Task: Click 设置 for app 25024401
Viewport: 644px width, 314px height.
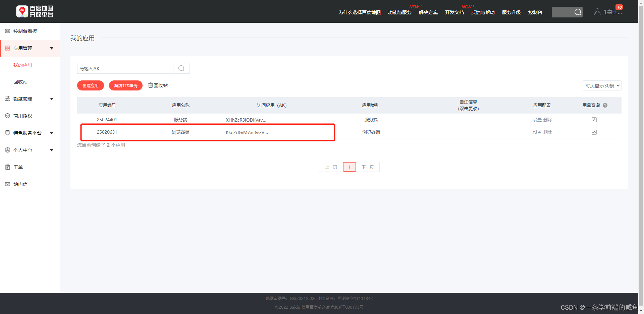Action: pyautogui.click(x=537, y=120)
